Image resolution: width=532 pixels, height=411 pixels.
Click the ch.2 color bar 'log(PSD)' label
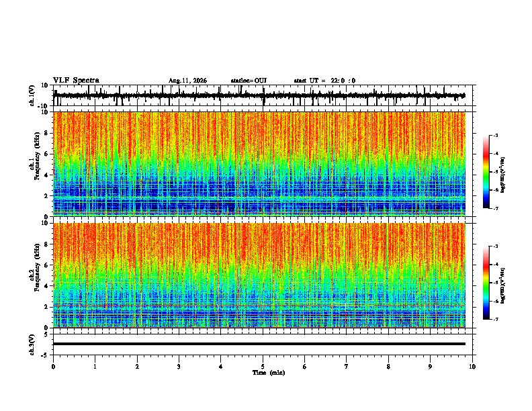(503, 285)
